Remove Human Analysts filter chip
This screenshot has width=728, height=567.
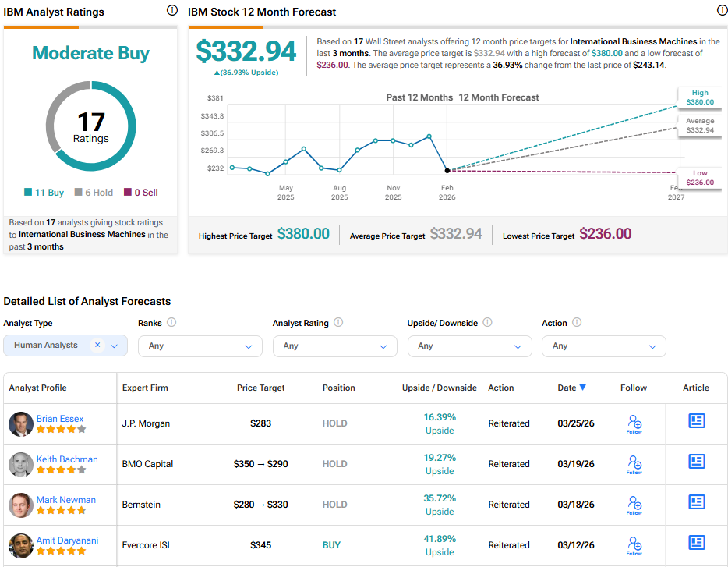click(97, 345)
